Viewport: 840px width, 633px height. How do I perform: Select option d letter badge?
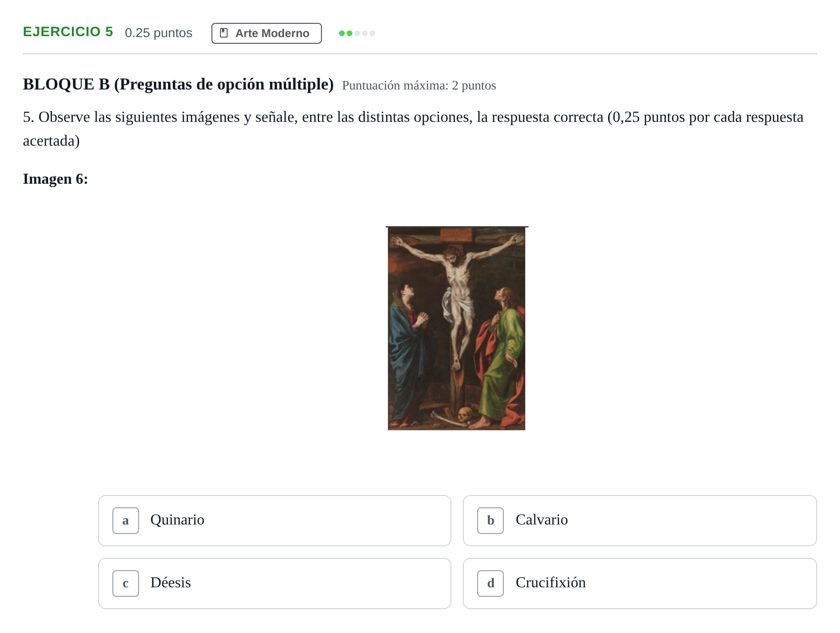[490, 584]
